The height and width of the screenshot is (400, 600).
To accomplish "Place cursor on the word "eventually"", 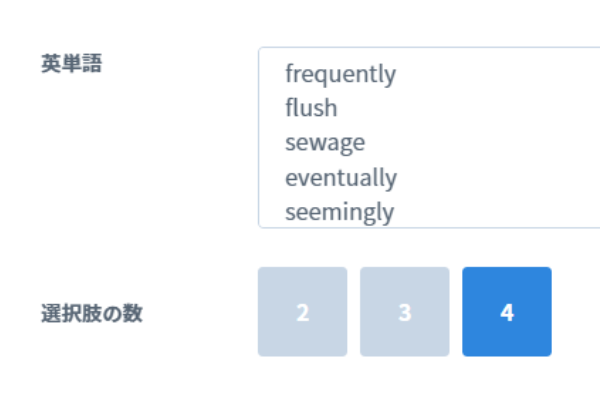I will click(340, 178).
